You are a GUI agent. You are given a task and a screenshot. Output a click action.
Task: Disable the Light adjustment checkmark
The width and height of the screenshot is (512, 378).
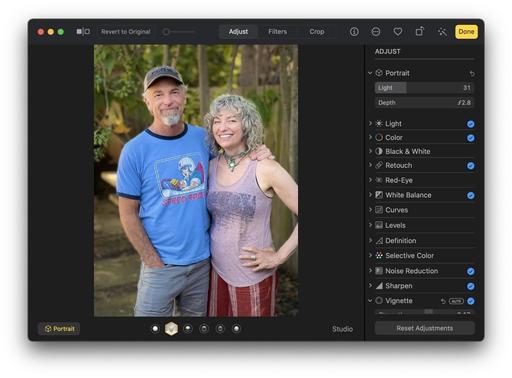click(x=471, y=124)
